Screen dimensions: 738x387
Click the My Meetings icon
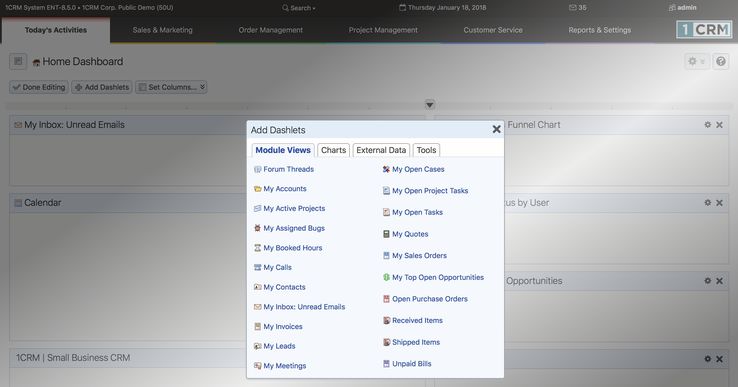[257, 366]
